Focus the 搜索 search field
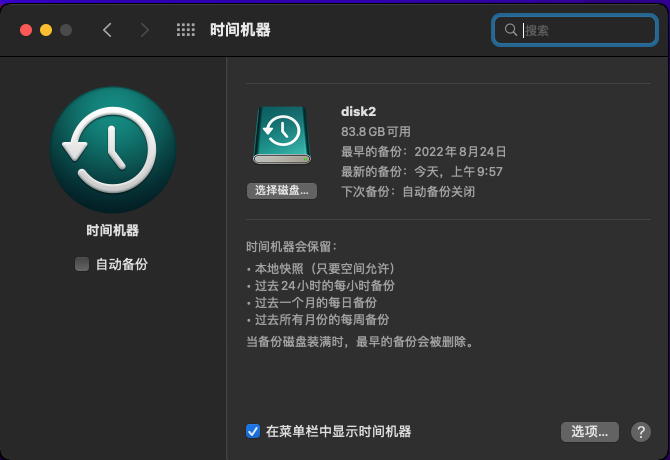Screen dimensions: 670x460 (x=575, y=30)
